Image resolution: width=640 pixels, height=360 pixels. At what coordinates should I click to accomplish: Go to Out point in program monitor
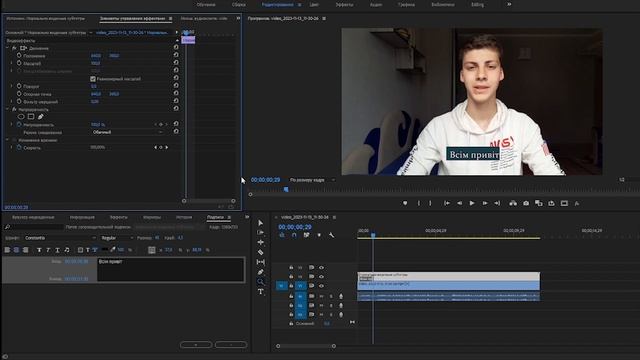point(497,203)
